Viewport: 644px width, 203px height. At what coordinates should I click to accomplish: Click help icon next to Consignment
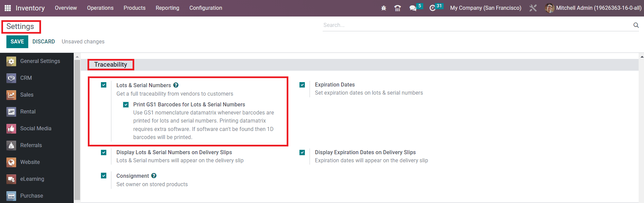(x=154, y=176)
